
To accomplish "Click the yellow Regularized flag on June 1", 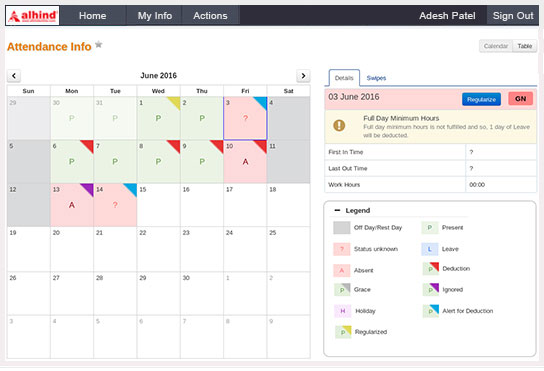I will [x=175, y=103].
